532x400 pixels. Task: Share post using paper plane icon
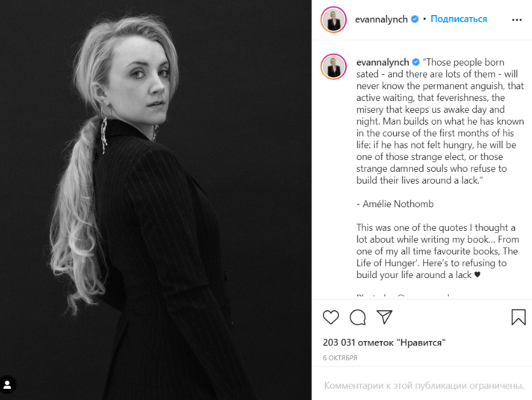pyautogui.click(x=384, y=317)
